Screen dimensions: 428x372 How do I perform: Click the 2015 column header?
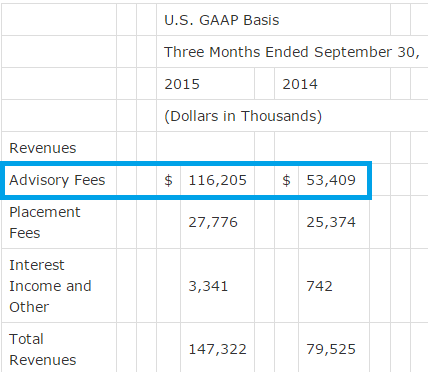(x=182, y=84)
